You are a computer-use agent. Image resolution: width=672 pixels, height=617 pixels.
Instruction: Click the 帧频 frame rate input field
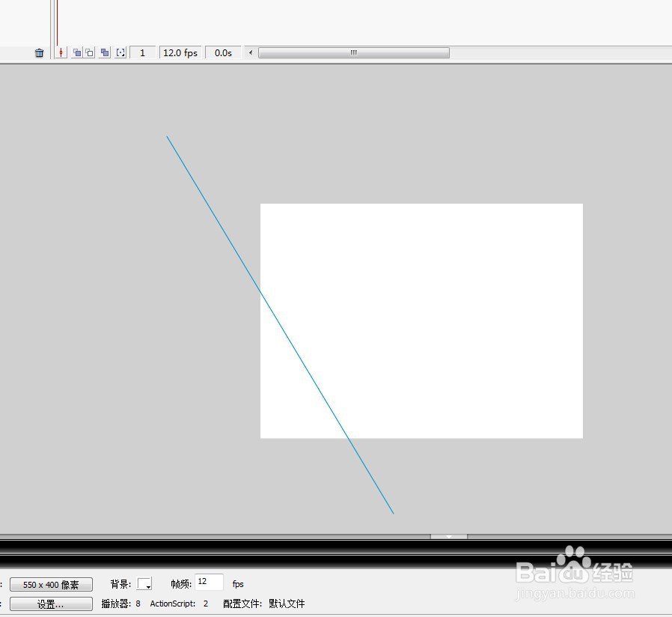click(209, 583)
